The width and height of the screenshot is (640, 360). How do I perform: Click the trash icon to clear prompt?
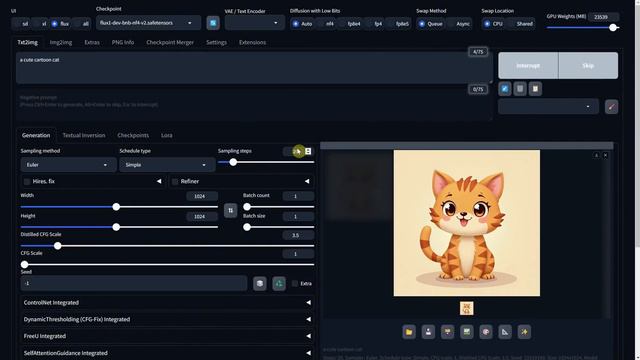coord(520,89)
